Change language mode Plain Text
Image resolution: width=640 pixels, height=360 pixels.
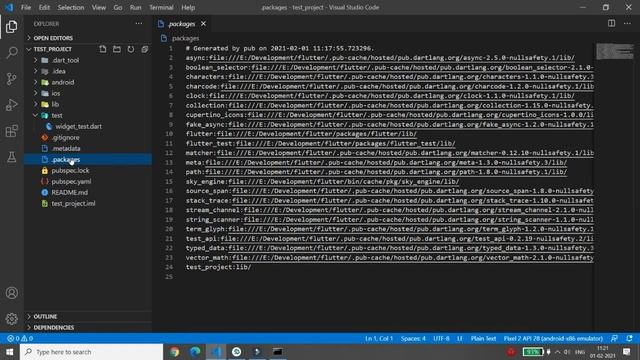(483, 338)
